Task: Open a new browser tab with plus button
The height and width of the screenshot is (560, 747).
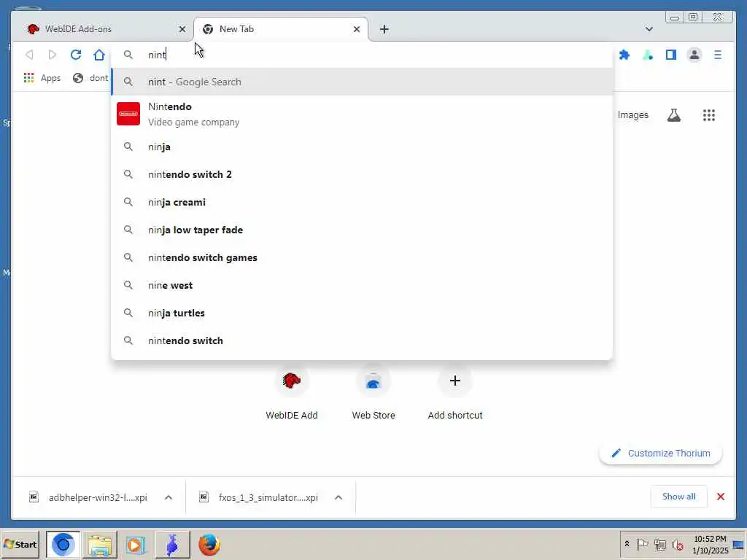Action: [384, 29]
